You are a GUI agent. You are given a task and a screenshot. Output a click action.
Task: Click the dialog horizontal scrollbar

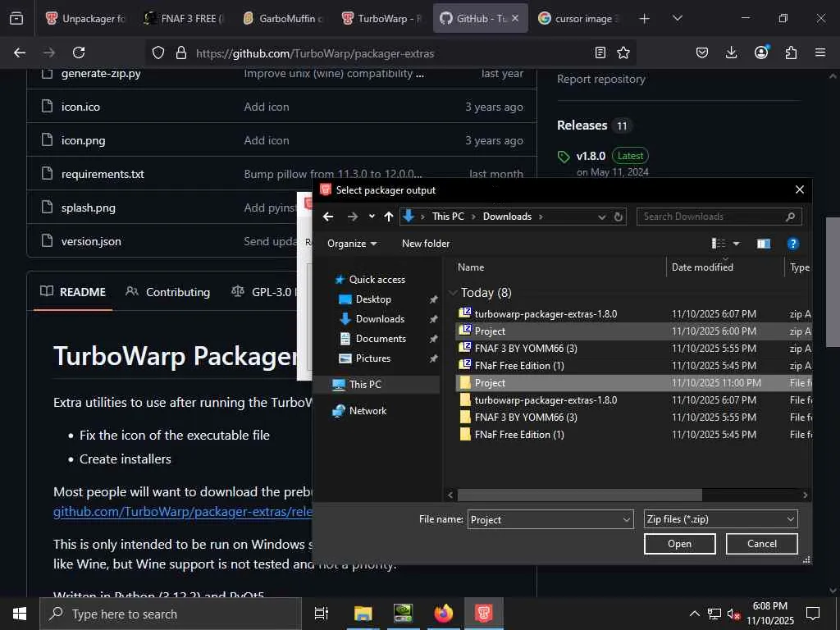(580, 495)
